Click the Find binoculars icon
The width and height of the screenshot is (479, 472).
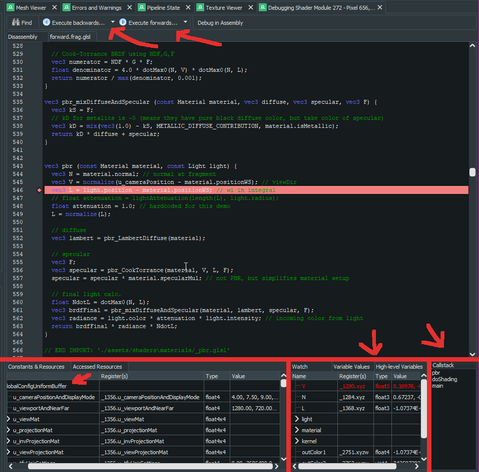[16, 22]
